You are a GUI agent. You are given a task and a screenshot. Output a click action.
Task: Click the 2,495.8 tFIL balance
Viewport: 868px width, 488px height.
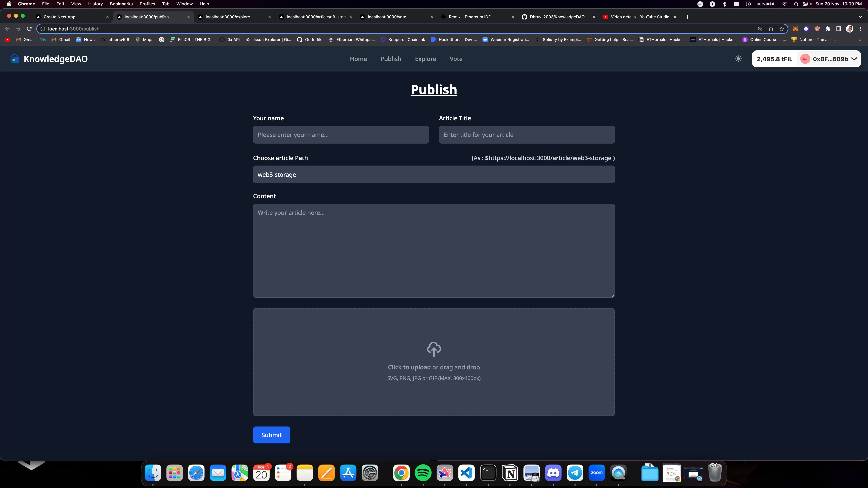point(774,59)
